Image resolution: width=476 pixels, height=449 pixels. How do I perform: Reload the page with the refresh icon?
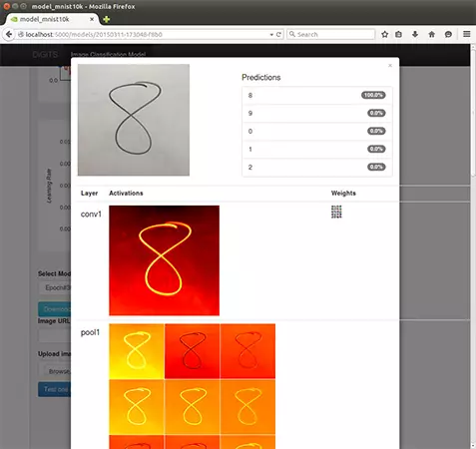278,35
